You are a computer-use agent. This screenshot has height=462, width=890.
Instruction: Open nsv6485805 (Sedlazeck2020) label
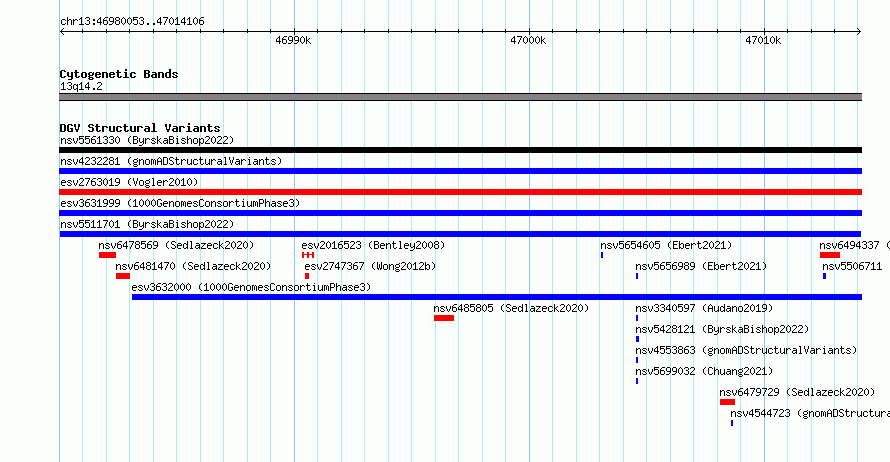[x=511, y=308]
